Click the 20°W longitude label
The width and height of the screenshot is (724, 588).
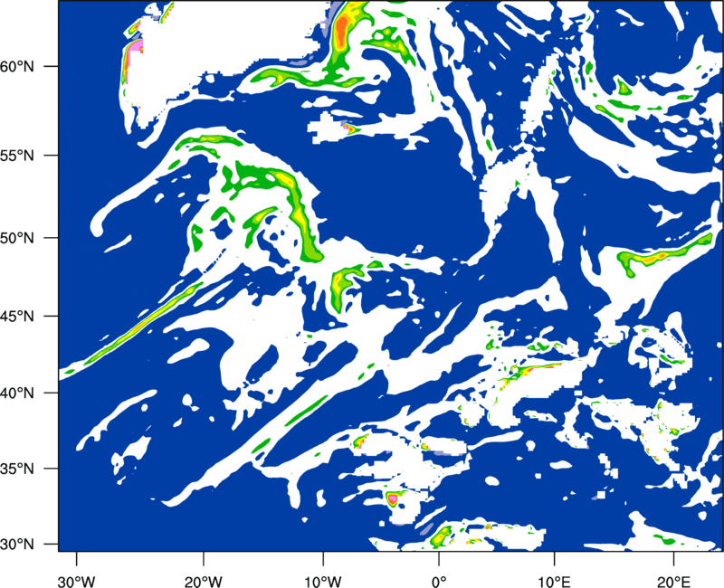204,582
